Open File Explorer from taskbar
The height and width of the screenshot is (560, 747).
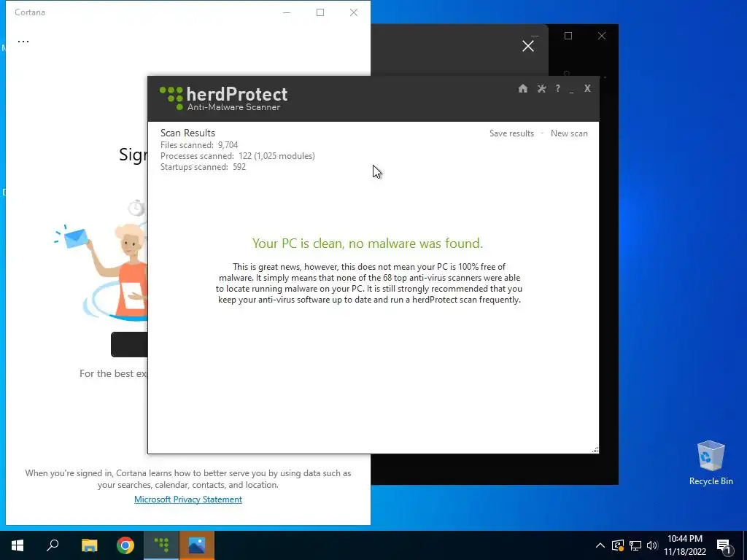pyautogui.click(x=89, y=545)
